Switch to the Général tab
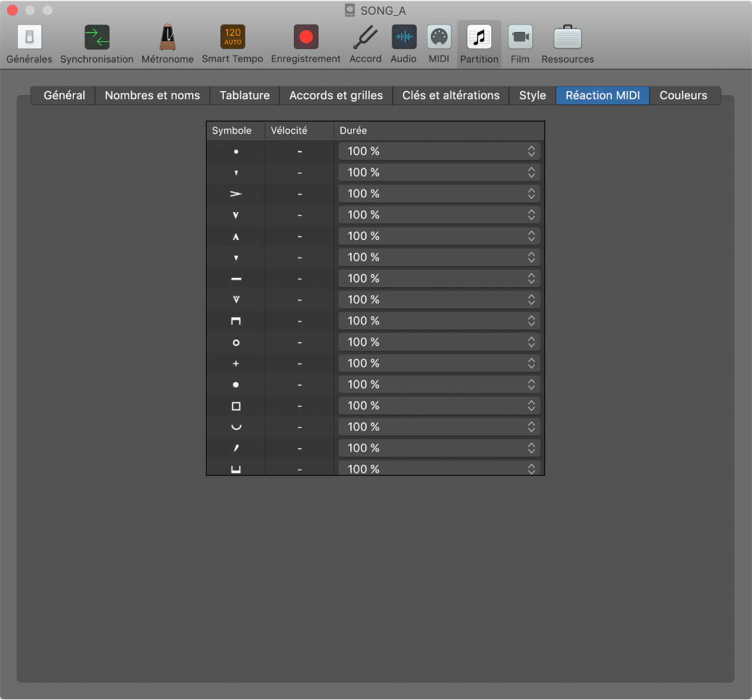The height and width of the screenshot is (700, 752). 64,95
